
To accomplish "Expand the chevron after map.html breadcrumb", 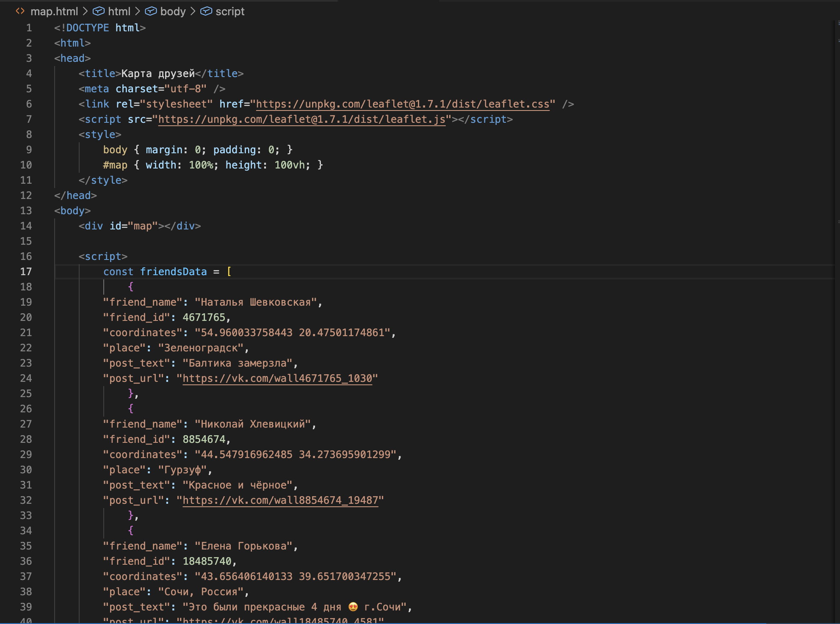I will tap(85, 11).
